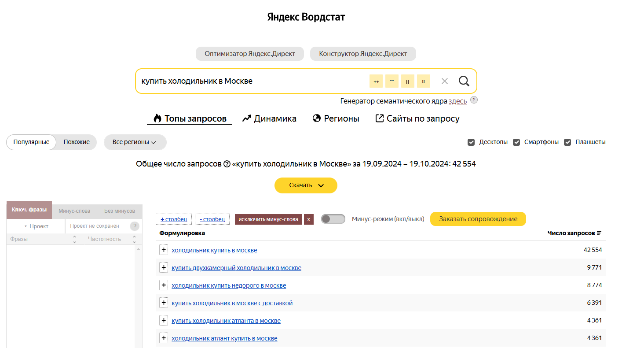Screen dimensions: 644x348
Task: Click the 'Формулировка' column header
Action: coord(182,233)
